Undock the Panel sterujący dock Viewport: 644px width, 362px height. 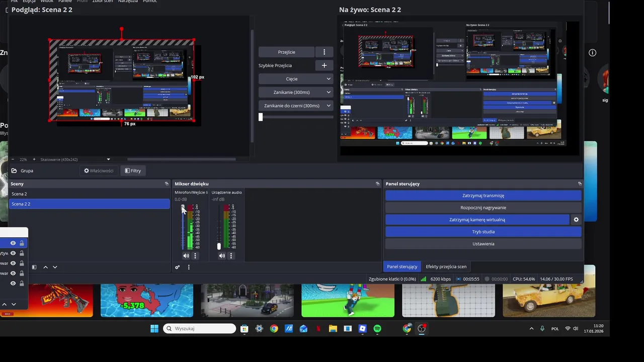tap(580, 184)
